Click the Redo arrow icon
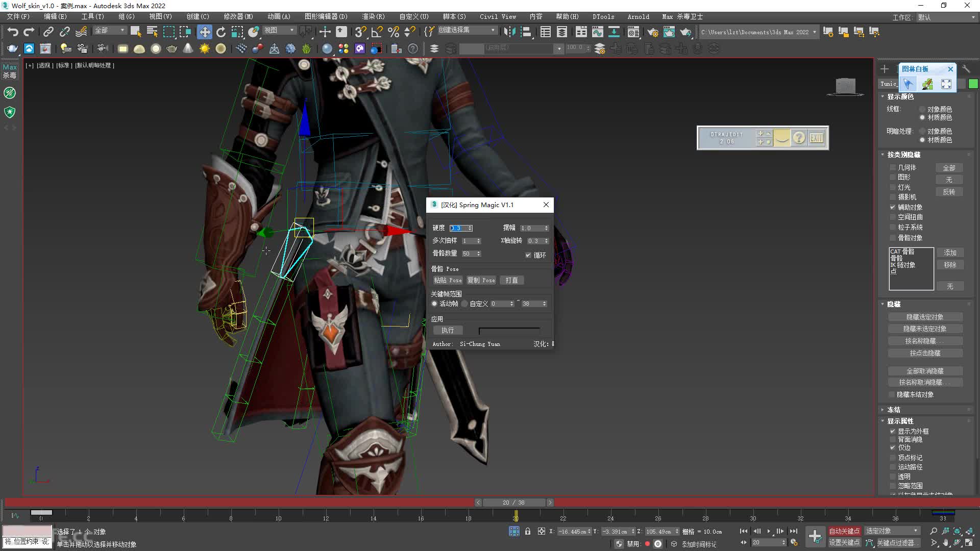Image resolution: width=980 pixels, height=551 pixels. point(29,32)
